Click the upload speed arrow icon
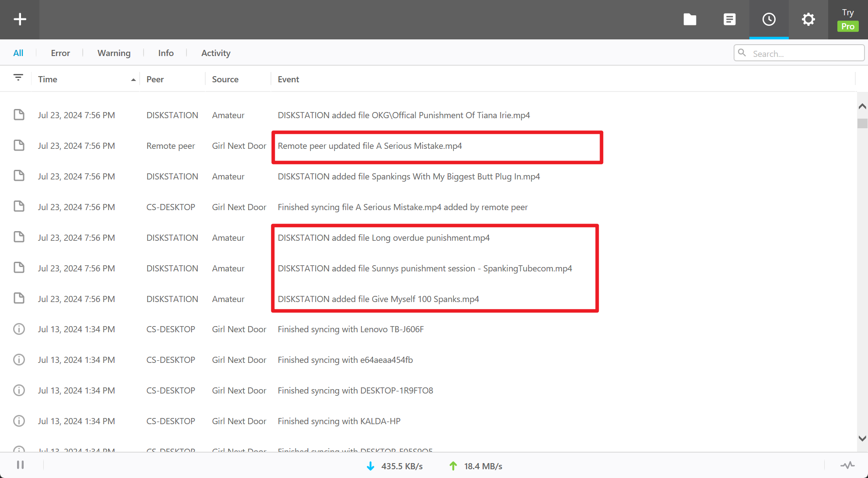Viewport: 868px width, 478px height. (x=453, y=466)
